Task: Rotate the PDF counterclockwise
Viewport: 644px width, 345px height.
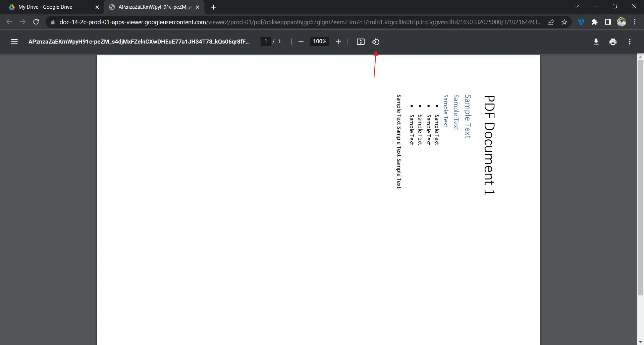Action: pos(376,42)
